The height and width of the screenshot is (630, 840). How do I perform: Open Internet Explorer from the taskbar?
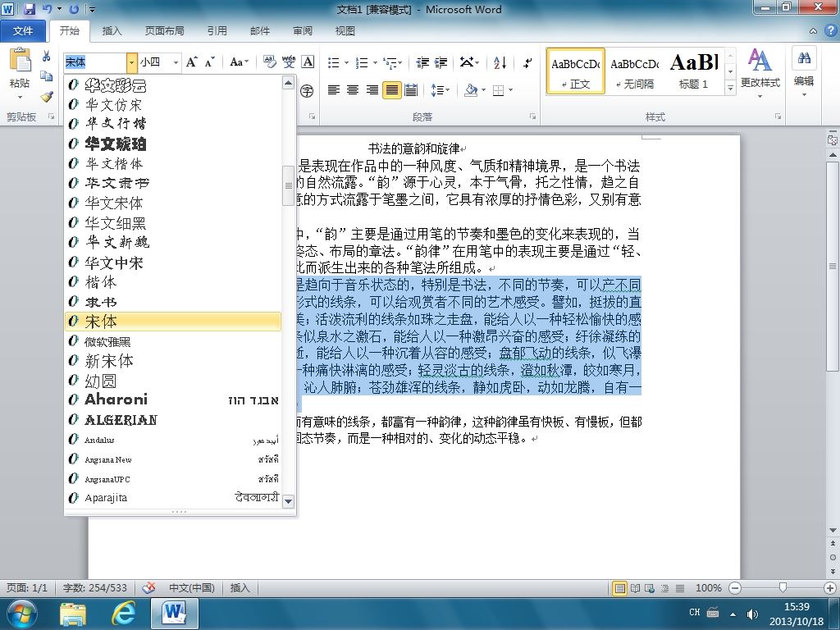coord(123,614)
